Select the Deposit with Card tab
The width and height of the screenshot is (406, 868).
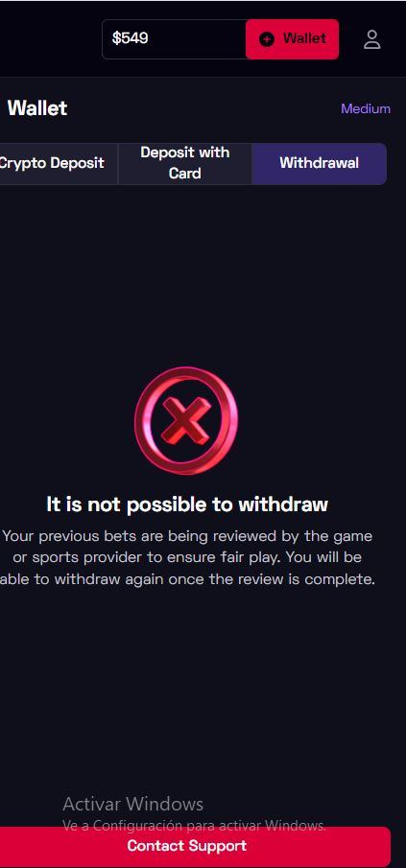click(x=185, y=163)
